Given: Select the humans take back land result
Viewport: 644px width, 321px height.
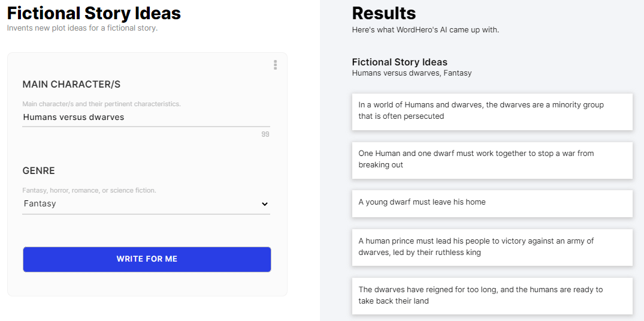Looking at the screenshot, I should click(x=492, y=295).
